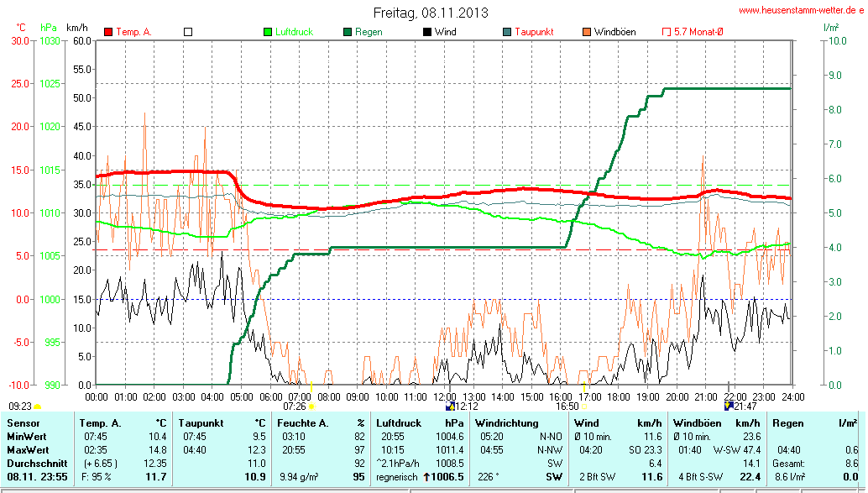Viewport: 868px width, 493px height.
Task: Click the Sensor header in the data table
Action: [22, 423]
